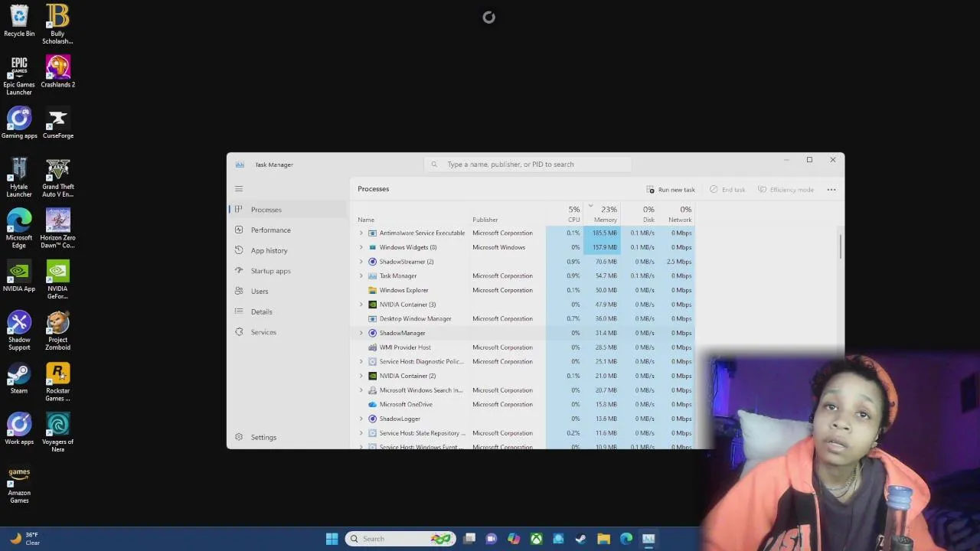The image size is (980, 551).
Task: Click the taskbar Search box
Action: coord(400,539)
